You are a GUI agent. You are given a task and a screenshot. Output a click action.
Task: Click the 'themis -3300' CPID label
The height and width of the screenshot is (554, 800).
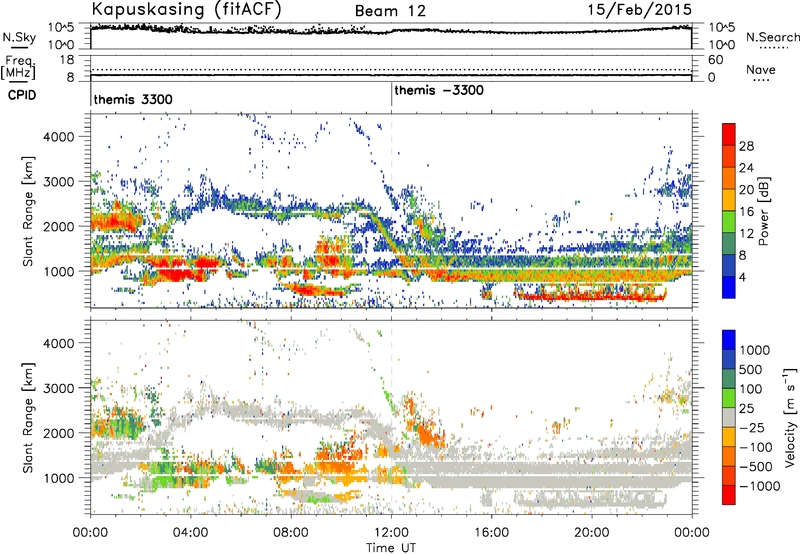pos(439,90)
